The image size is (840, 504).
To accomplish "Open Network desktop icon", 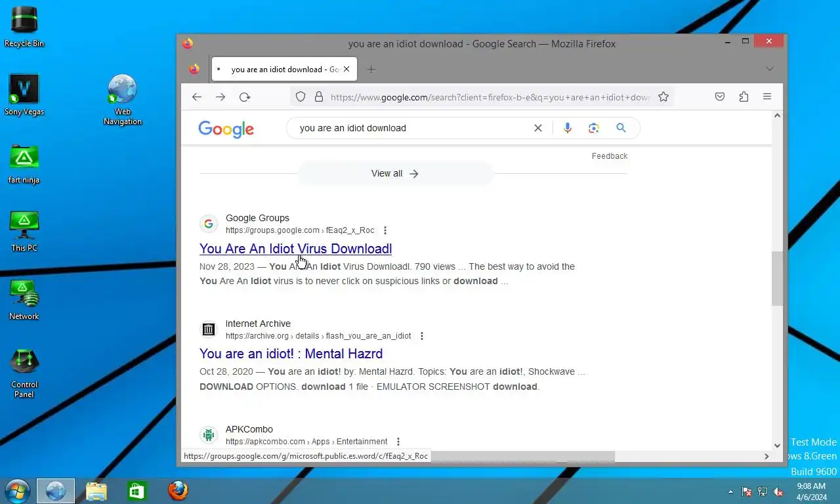I will [x=24, y=300].
